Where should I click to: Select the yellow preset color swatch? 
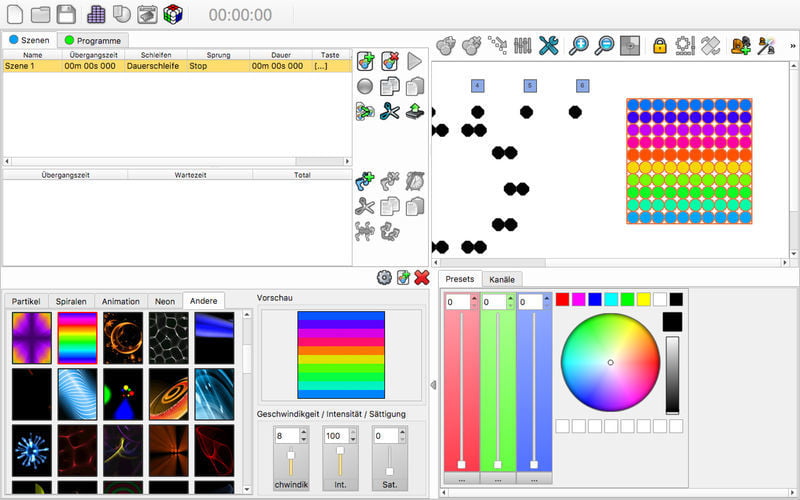(x=644, y=299)
